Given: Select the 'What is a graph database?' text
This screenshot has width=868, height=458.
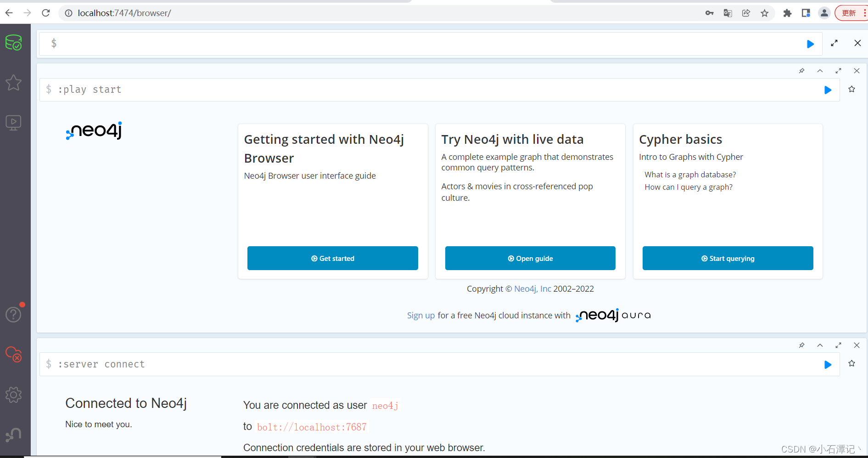Looking at the screenshot, I should 690,175.
